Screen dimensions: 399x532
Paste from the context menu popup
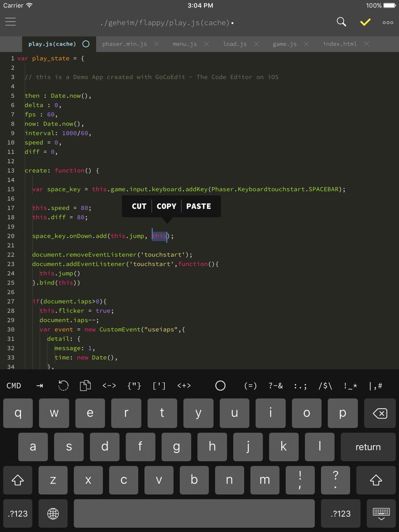(x=198, y=206)
